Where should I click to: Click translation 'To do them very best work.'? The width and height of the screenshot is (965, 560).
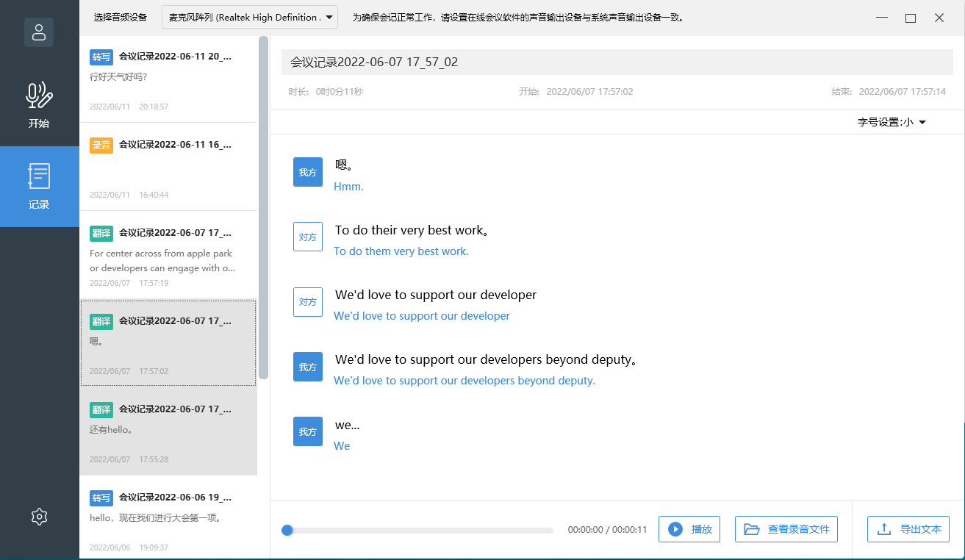[401, 251]
